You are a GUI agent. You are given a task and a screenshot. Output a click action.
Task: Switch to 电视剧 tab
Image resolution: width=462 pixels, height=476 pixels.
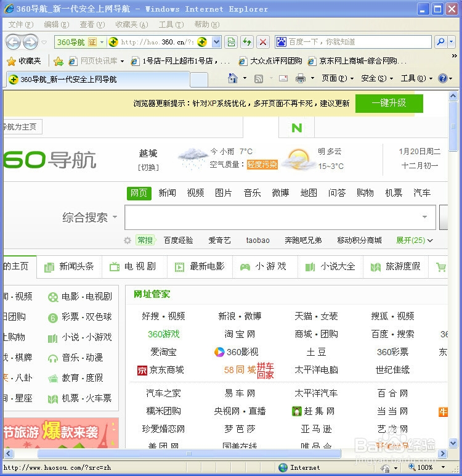click(x=134, y=267)
